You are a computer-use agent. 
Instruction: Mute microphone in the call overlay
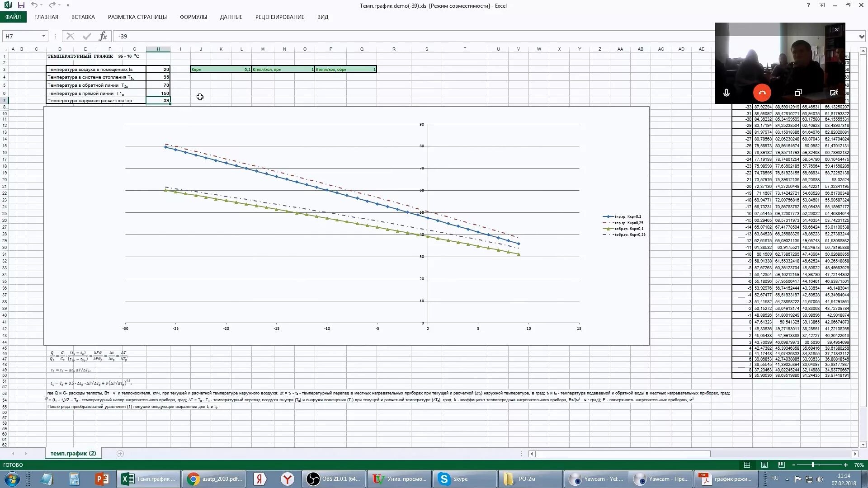click(726, 93)
